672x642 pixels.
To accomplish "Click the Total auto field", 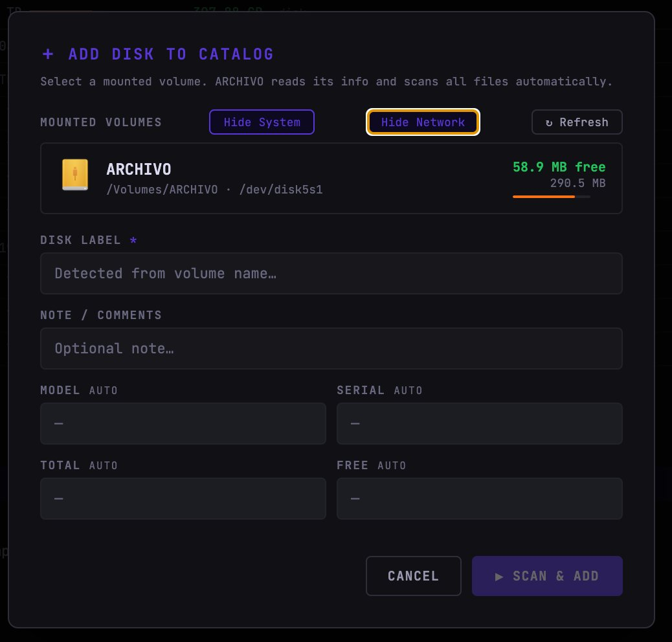I will pyautogui.click(x=183, y=498).
